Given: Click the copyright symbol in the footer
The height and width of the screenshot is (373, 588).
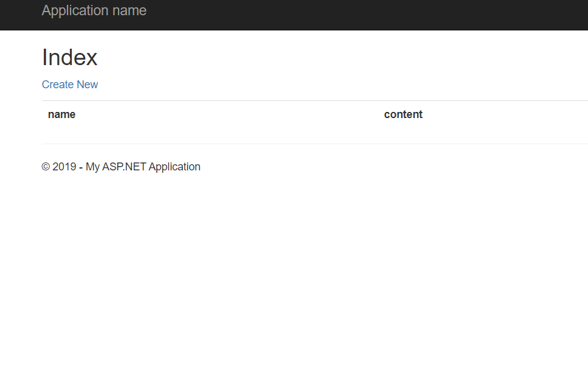Looking at the screenshot, I should [x=46, y=167].
